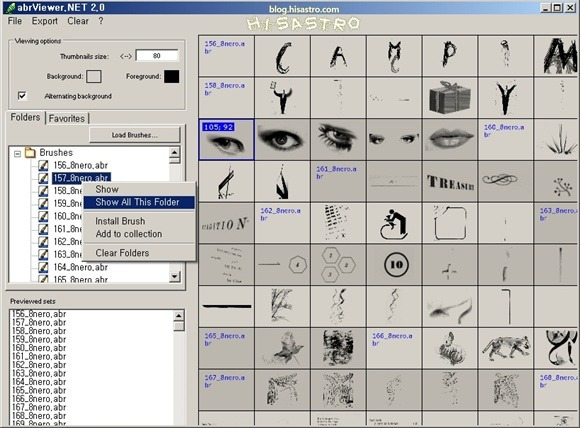Choose Show All This Folder
The height and width of the screenshot is (428, 580).
pyautogui.click(x=139, y=202)
